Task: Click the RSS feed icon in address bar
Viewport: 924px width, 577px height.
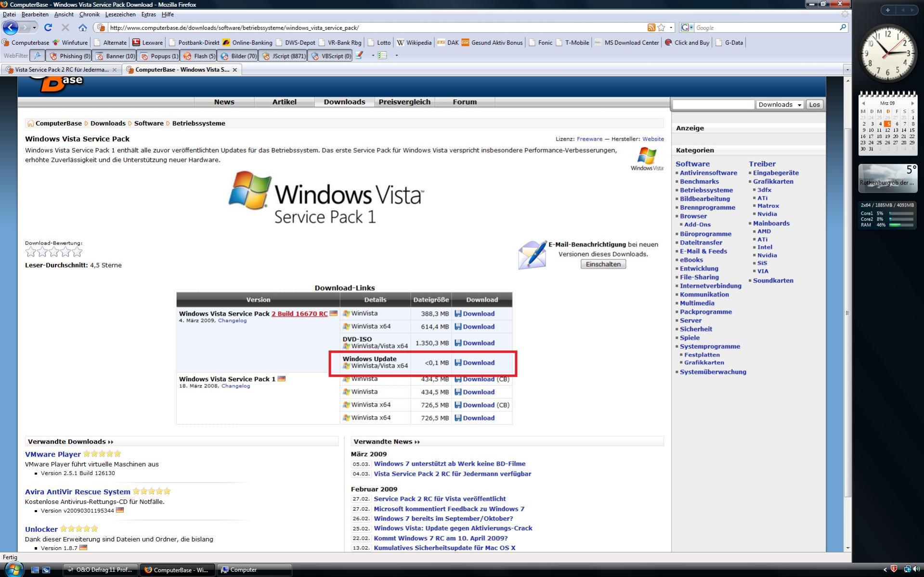Action: pyautogui.click(x=651, y=27)
